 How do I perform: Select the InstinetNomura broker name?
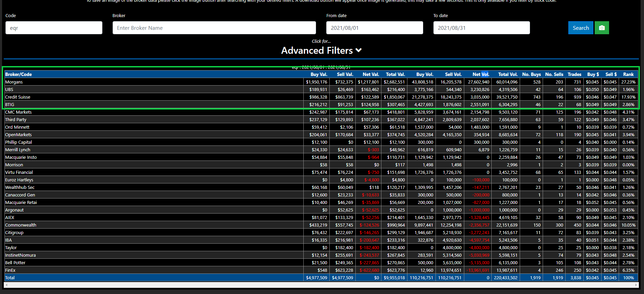(x=20, y=255)
